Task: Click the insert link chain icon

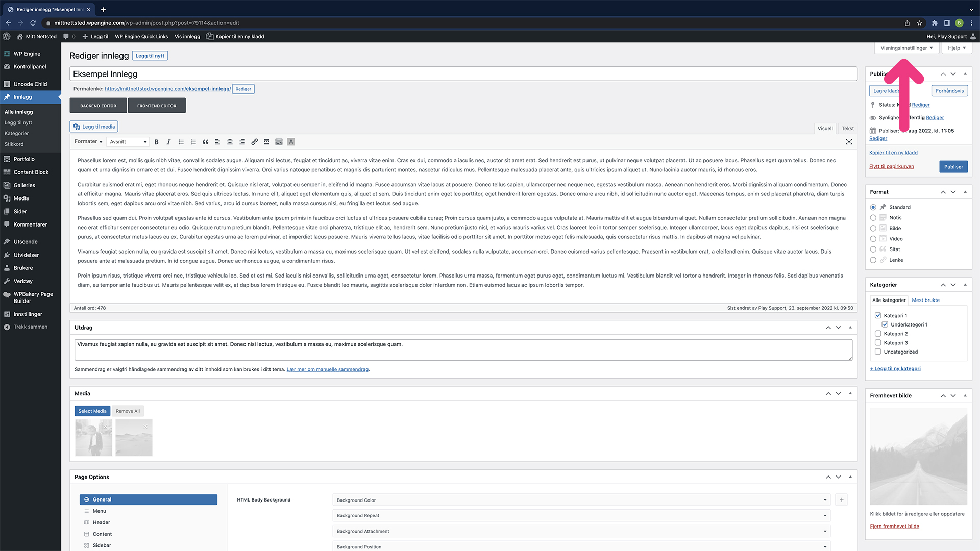Action: click(254, 142)
